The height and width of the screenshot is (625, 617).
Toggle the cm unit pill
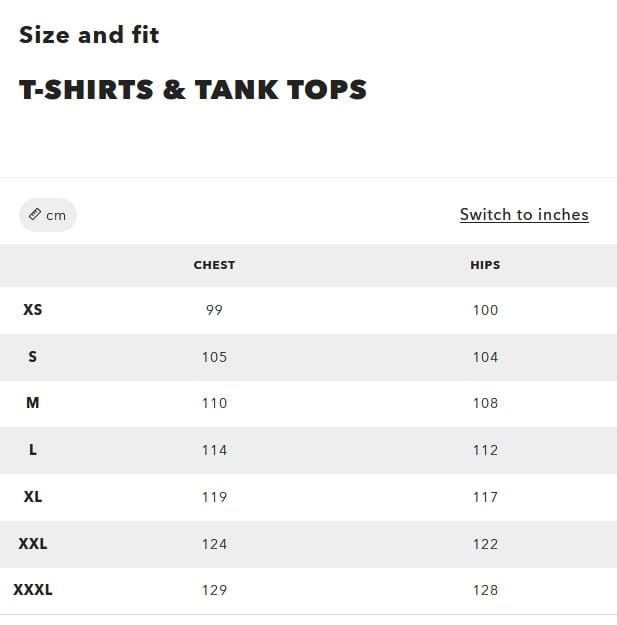48,215
